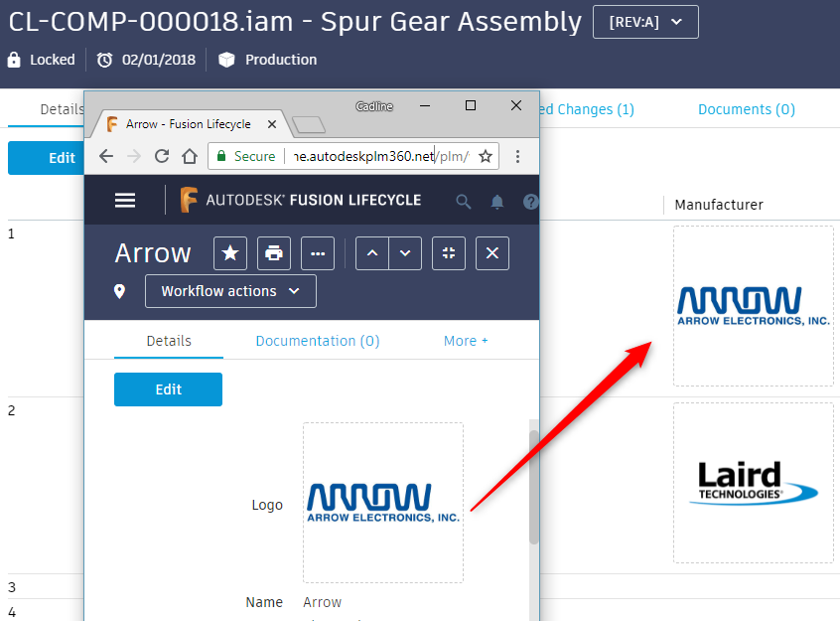Click the clock icon next to 02/01/2018
Screen dimensions: 840x621
tap(104, 60)
